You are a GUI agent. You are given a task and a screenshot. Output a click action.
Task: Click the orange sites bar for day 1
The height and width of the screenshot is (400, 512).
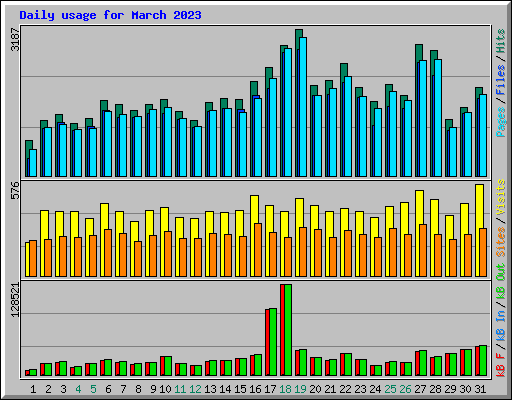[x=33, y=259]
